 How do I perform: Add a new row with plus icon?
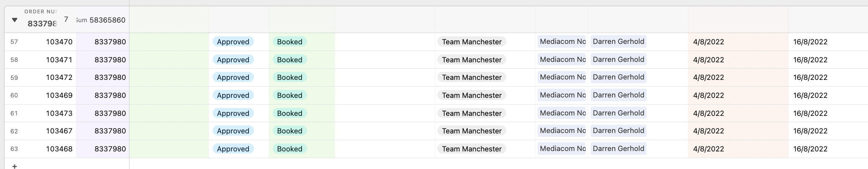click(15, 166)
